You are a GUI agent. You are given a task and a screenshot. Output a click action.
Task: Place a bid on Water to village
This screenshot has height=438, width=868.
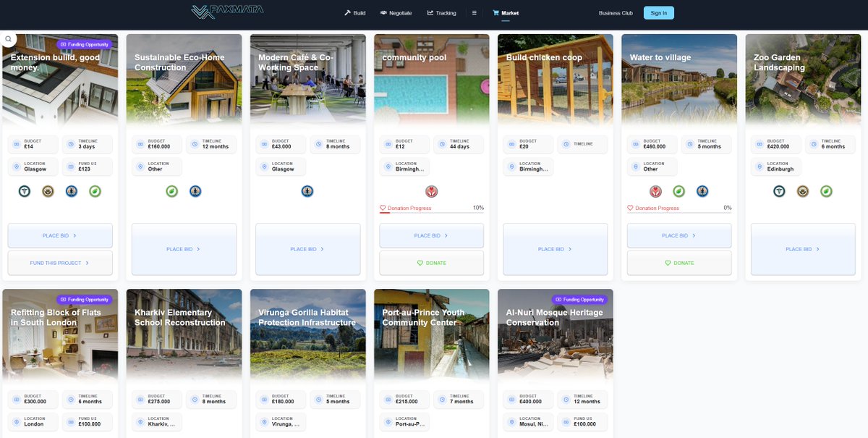tap(679, 235)
